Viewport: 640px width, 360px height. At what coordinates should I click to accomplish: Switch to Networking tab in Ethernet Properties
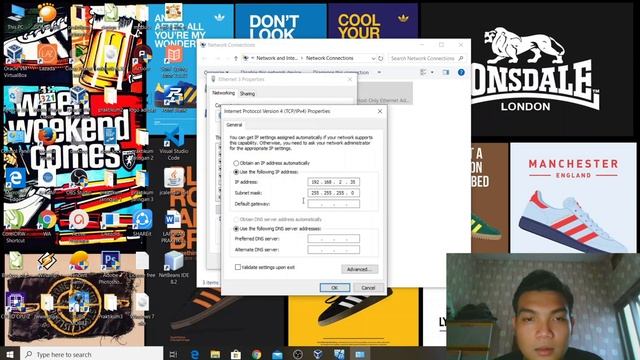click(x=224, y=93)
